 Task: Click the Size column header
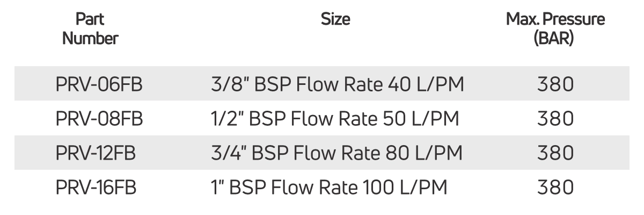tap(335, 20)
